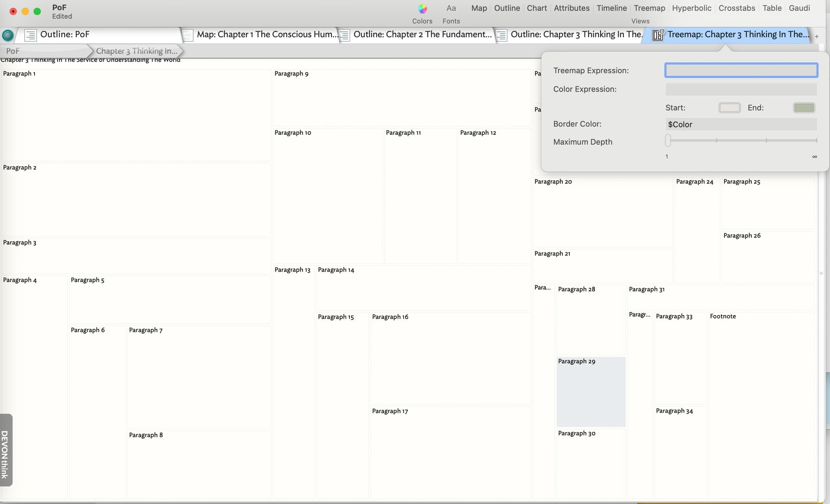Switch to Attributes view
Screen dimensions: 830x504
[571, 8]
